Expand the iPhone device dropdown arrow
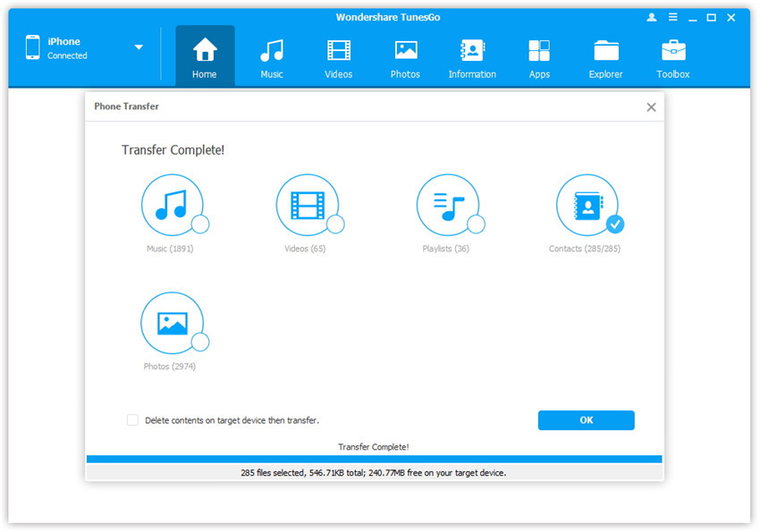 (139, 47)
